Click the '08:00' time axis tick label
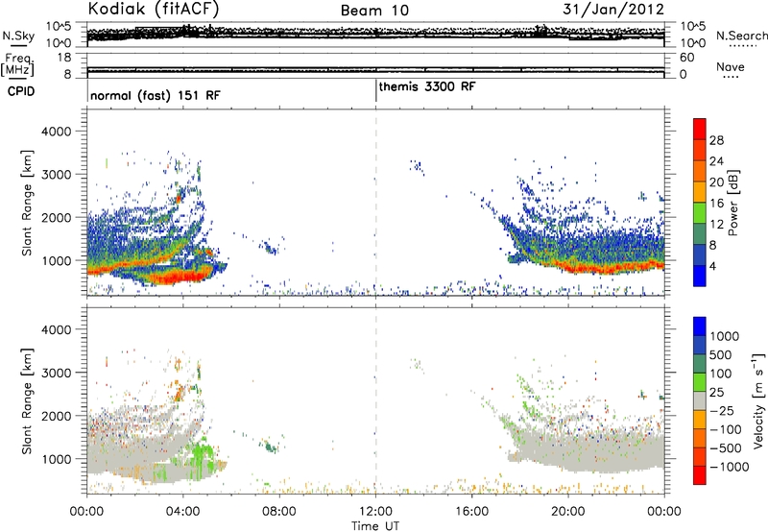 (x=279, y=512)
